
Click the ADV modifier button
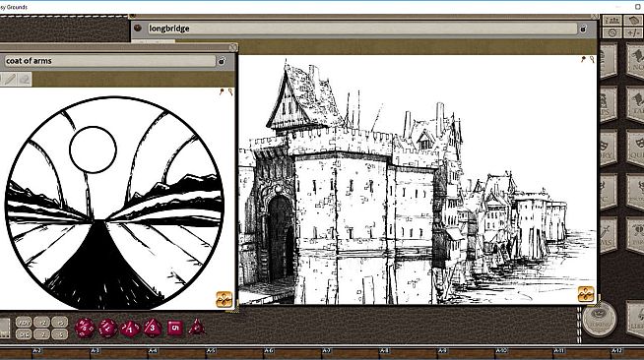tap(24, 323)
